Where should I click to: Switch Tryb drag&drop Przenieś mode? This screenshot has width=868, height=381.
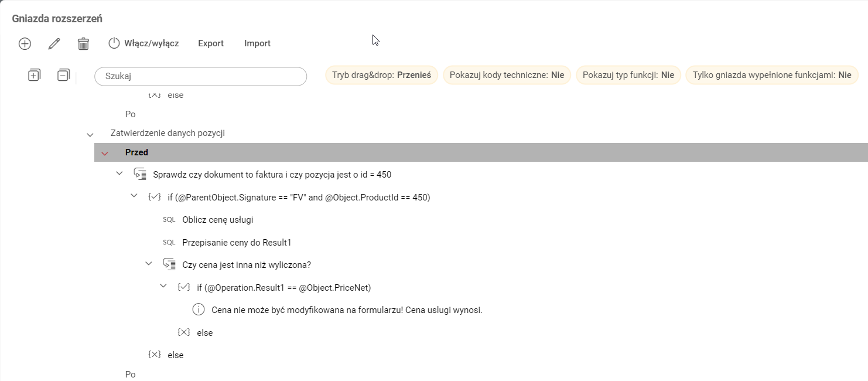pos(381,75)
